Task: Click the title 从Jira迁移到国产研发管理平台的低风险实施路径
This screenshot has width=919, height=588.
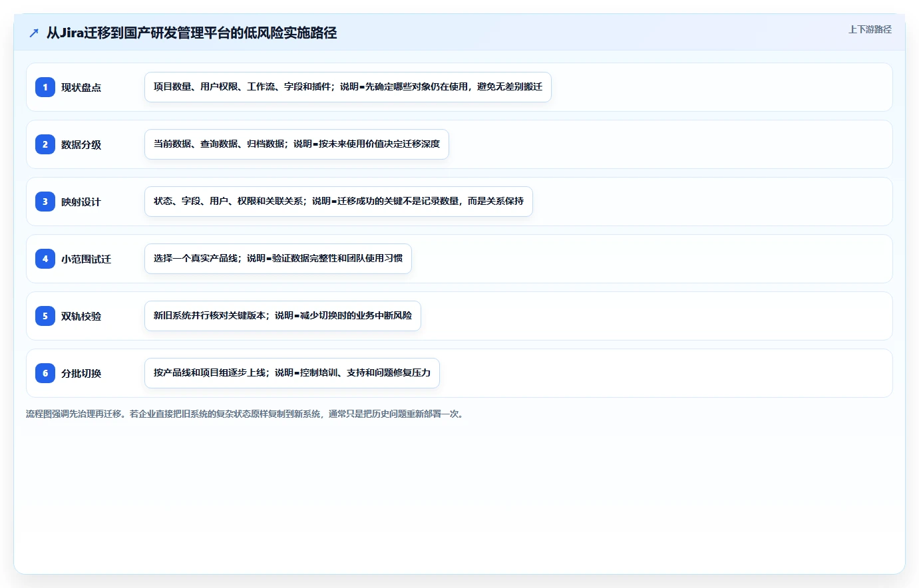Action: click(x=192, y=33)
